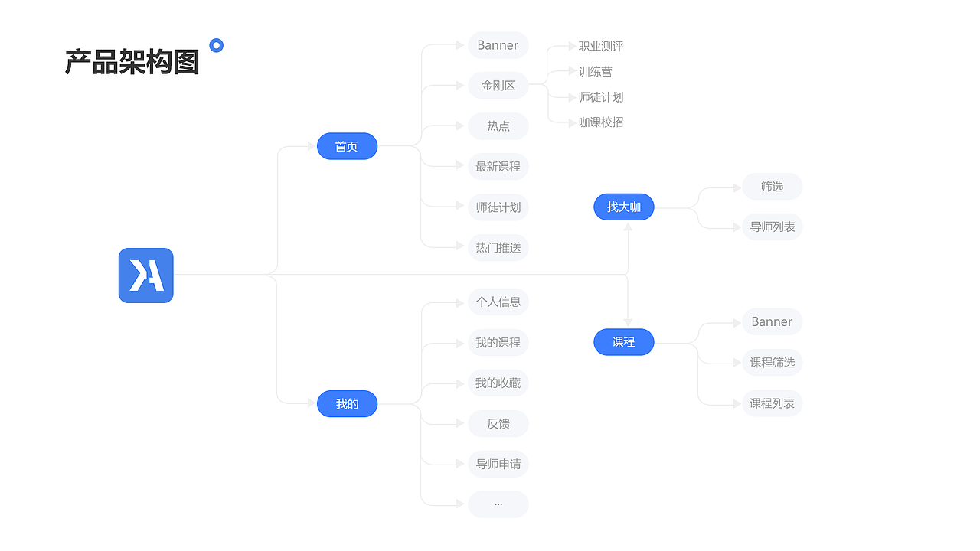Image resolution: width=980 pixels, height=551 pixels.
Task: Click the 产品架构图 title text
Action: pos(132,62)
